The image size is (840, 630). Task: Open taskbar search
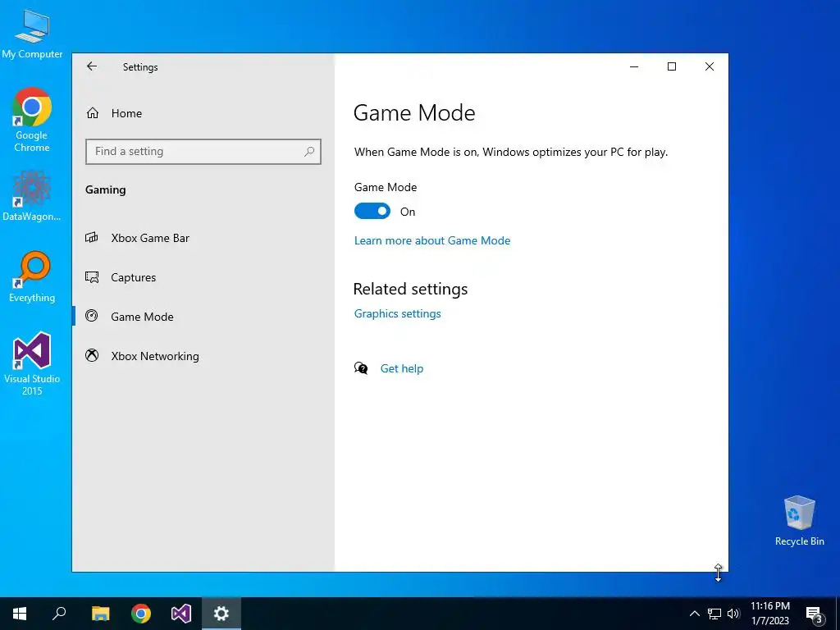point(59,614)
